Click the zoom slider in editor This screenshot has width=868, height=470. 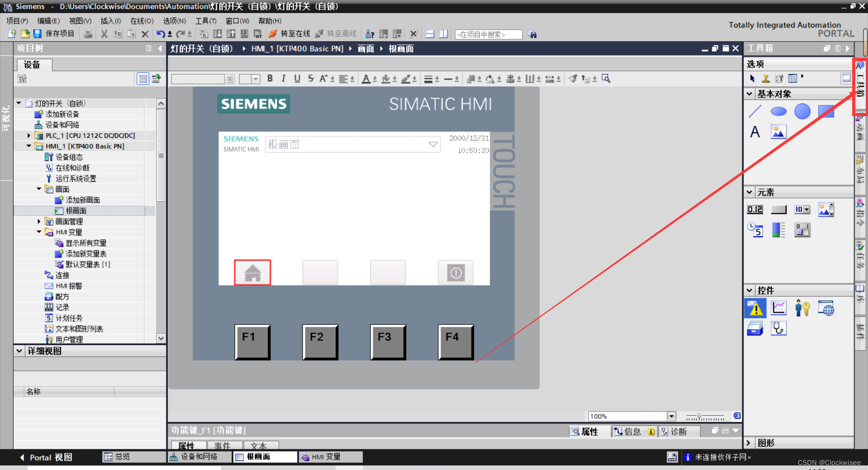point(705,416)
